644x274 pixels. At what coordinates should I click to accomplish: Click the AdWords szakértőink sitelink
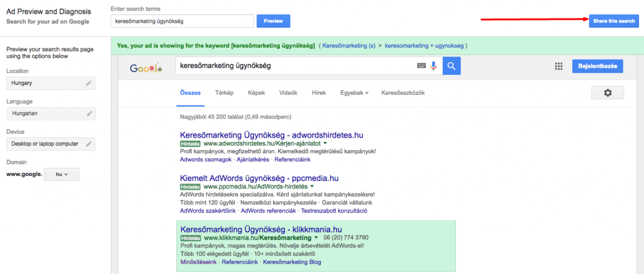click(x=208, y=211)
